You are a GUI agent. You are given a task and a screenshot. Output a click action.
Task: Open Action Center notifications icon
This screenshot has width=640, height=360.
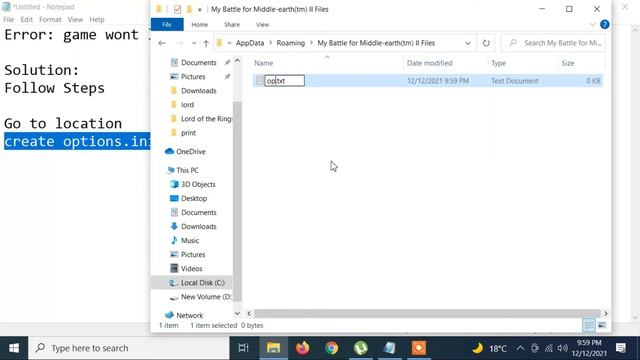[621, 348]
